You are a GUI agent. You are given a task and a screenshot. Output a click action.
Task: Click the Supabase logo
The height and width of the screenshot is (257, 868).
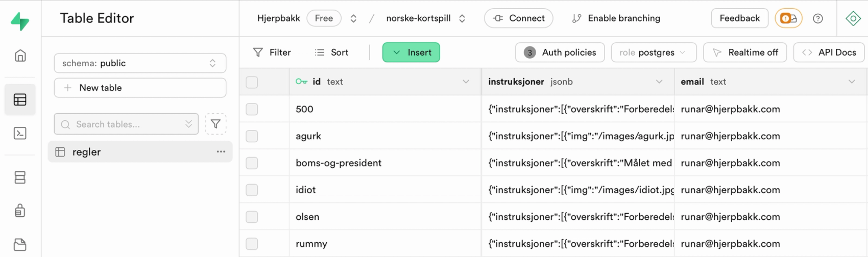coord(20,21)
